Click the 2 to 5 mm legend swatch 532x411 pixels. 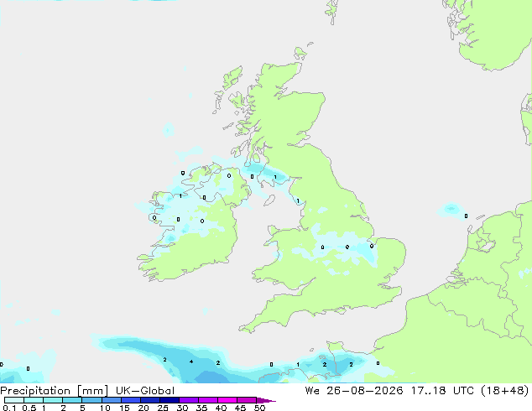pyautogui.click(x=72, y=400)
